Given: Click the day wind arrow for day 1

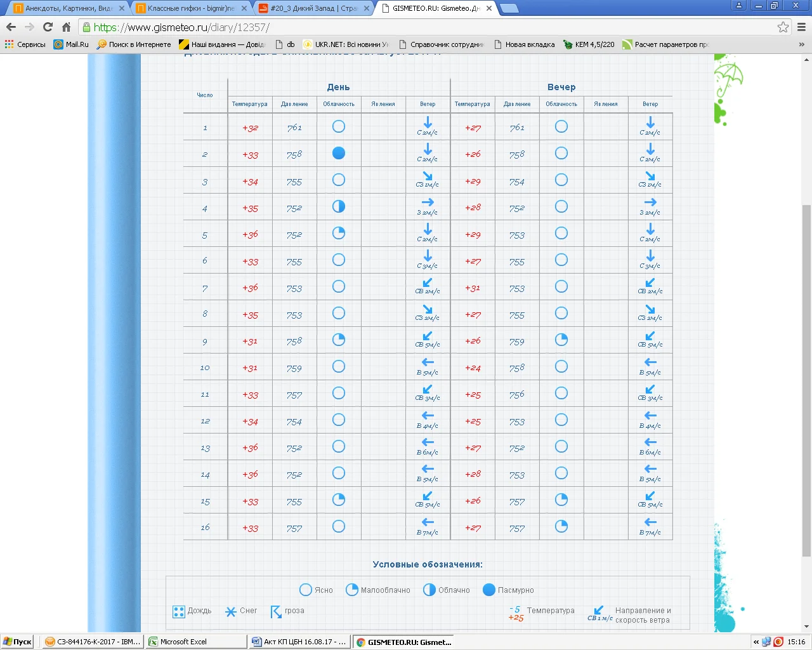Looking at the screenshot, I should (x=428, y=123).
